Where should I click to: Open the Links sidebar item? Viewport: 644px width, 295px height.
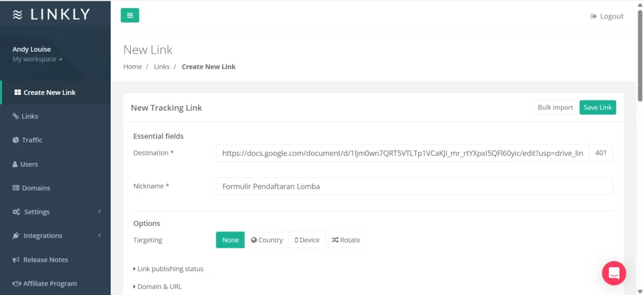click(55, 116)
